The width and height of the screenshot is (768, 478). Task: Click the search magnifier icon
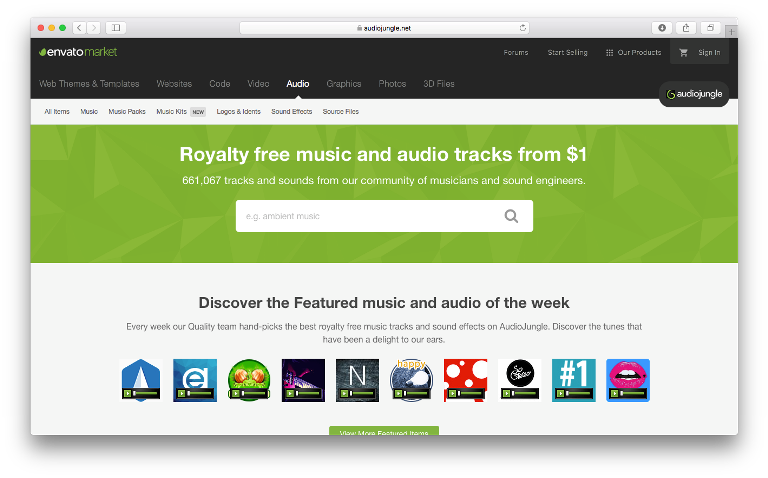pyautogui.click(x=511, y=216)
